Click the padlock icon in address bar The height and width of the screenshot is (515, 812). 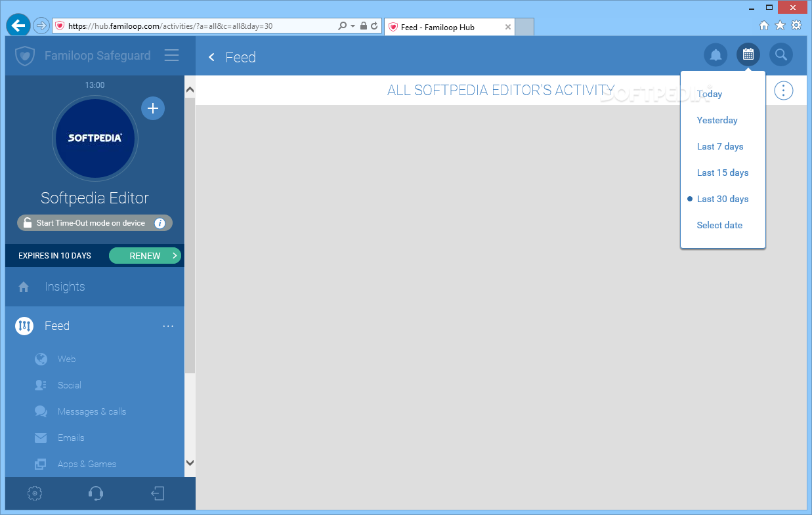click(364, 26)
